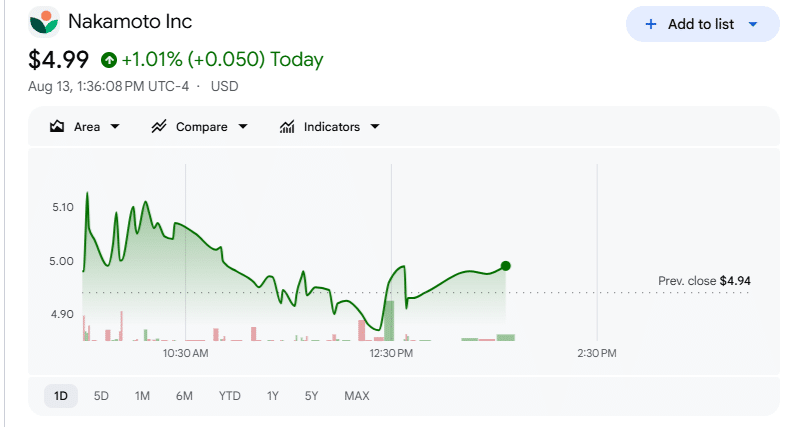800x427 pixels.
Task: Click the Compare lines icon
Action: 159,127
